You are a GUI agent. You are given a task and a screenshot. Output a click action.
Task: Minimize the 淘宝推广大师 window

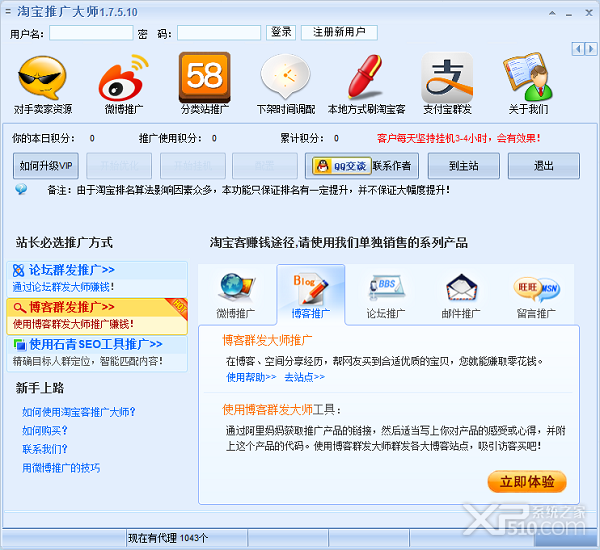(569, 14)
